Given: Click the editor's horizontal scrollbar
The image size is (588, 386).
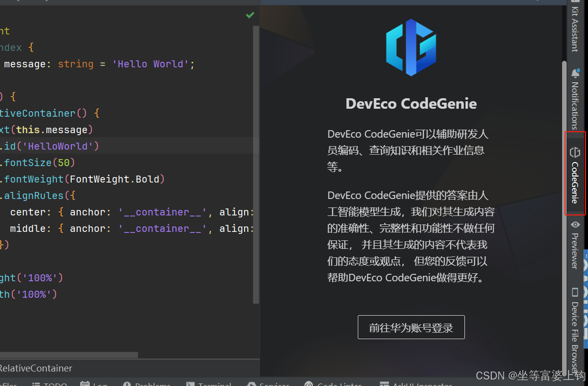Looking at the screenshot, I should 69,355.
